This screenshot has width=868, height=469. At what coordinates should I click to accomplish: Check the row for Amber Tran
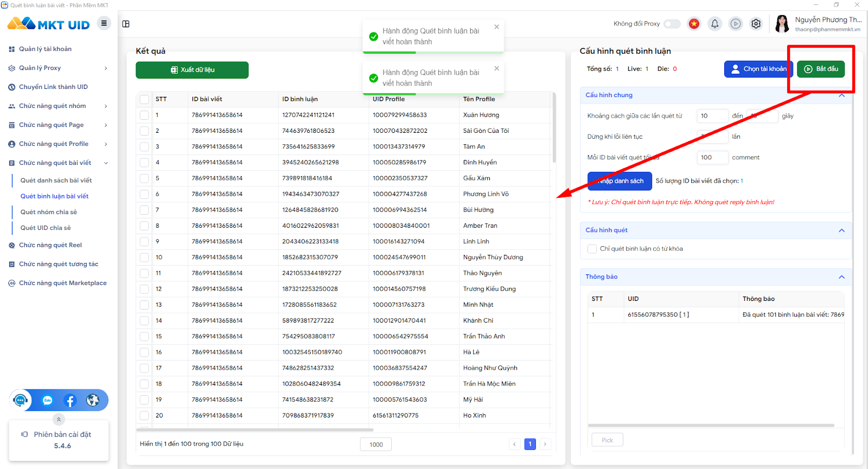pos(144,226)
